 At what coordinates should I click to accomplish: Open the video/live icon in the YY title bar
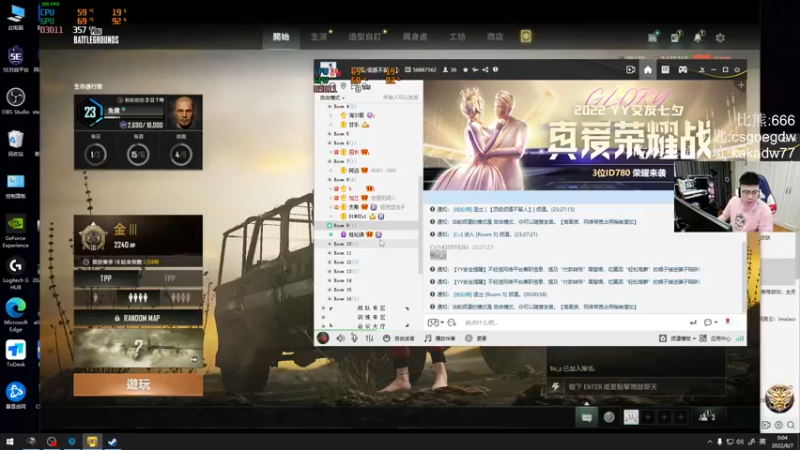click(x=631, y=70)
